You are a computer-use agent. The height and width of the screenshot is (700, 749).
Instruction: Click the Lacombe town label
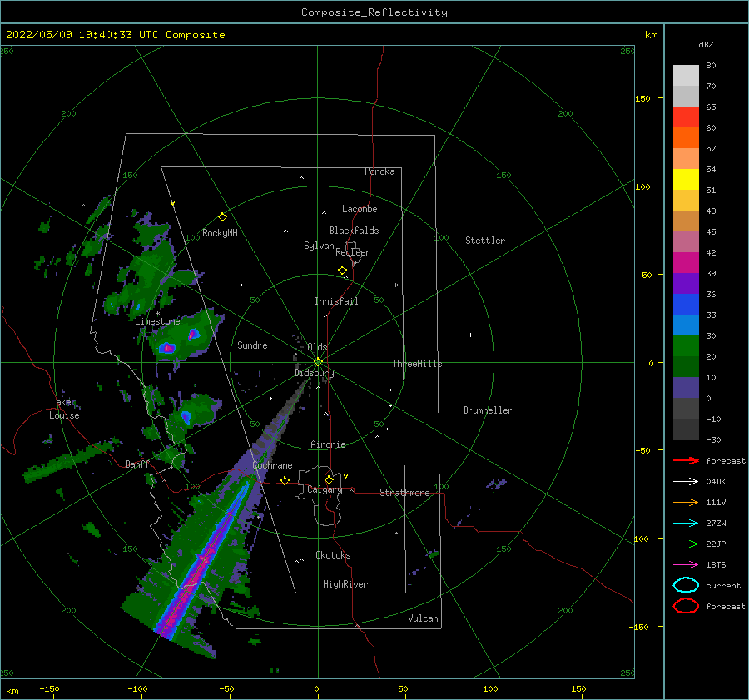point(360,209)
